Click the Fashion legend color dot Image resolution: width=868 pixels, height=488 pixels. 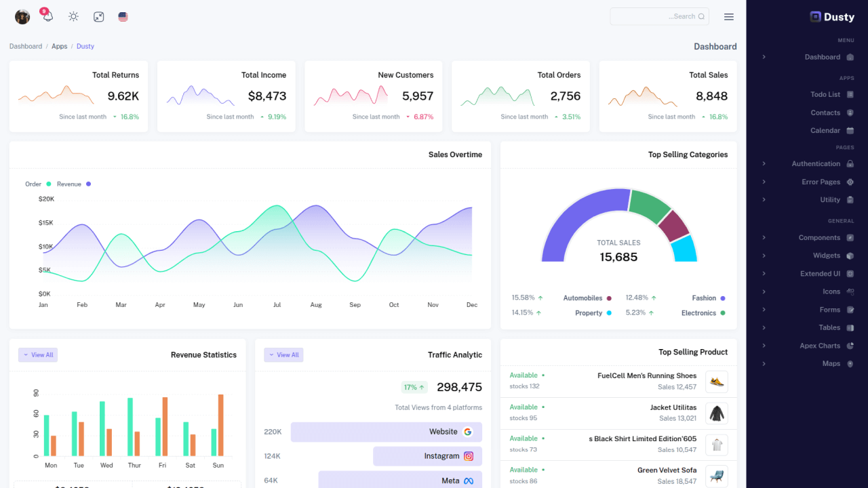723,298
